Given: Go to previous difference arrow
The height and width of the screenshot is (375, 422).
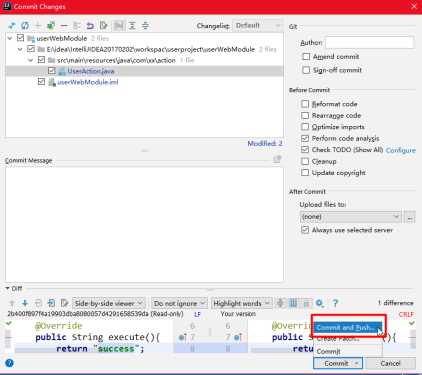Looking at the screenshot, I should point(12,303).
